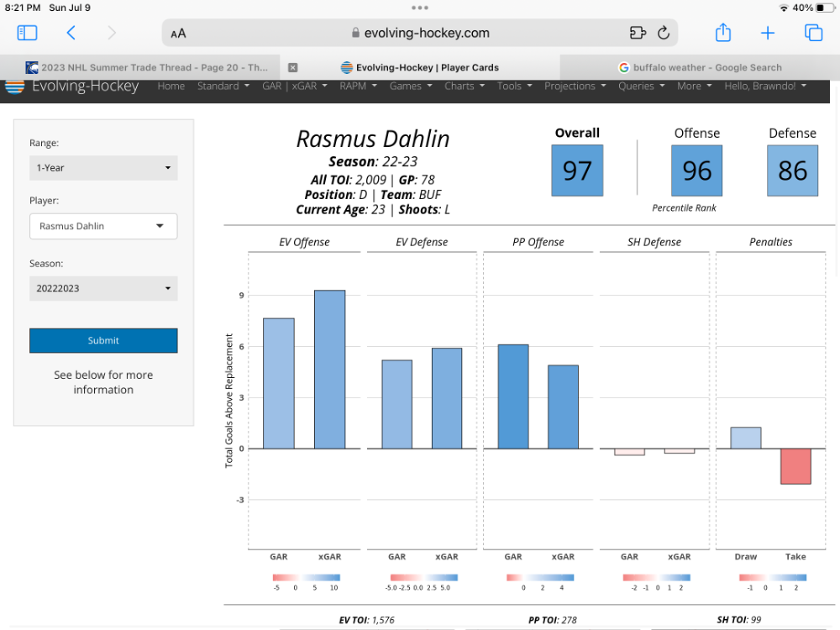
Task: Click the Offense 96 percentile box
Action: pos(696,171)
